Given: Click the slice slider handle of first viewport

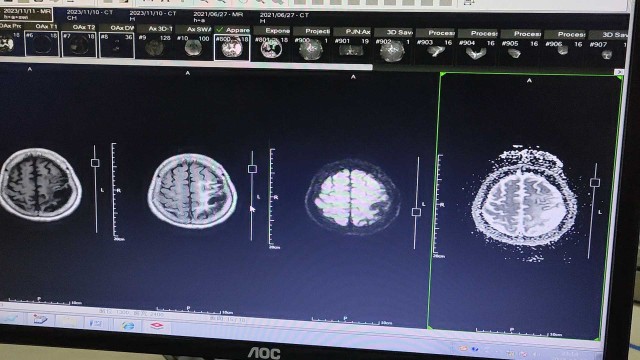Looking at the screenshot, I should (x=95, y=163).
